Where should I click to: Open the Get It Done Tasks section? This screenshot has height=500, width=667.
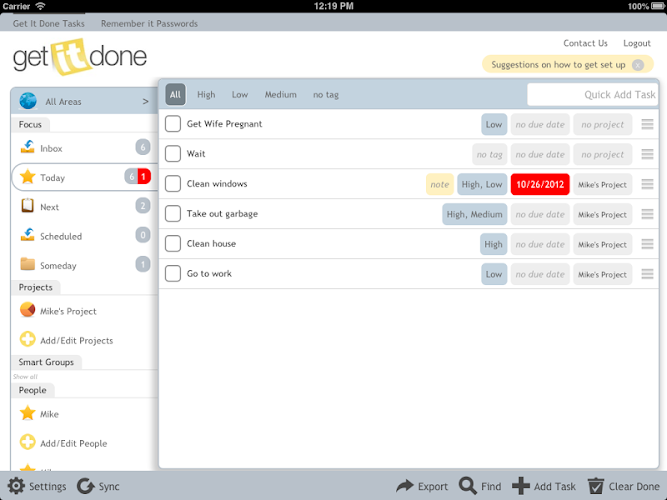point(48,23)
